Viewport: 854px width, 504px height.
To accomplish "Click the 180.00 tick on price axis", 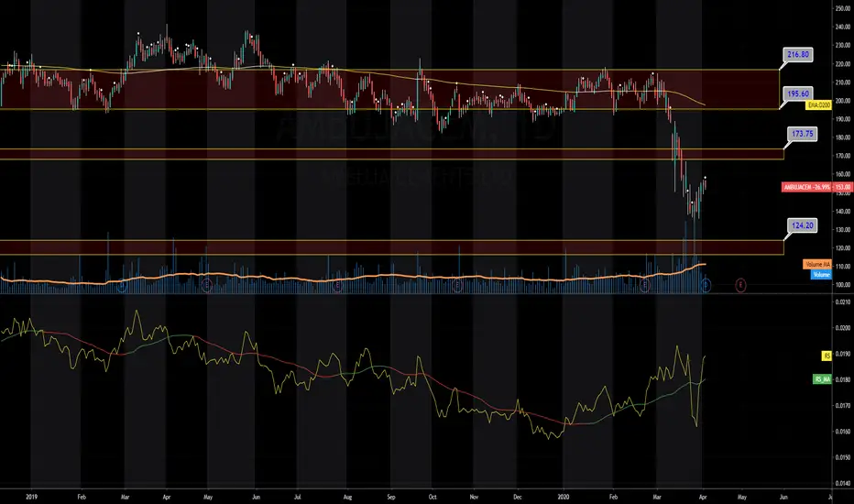I will (x=843, y=137).
